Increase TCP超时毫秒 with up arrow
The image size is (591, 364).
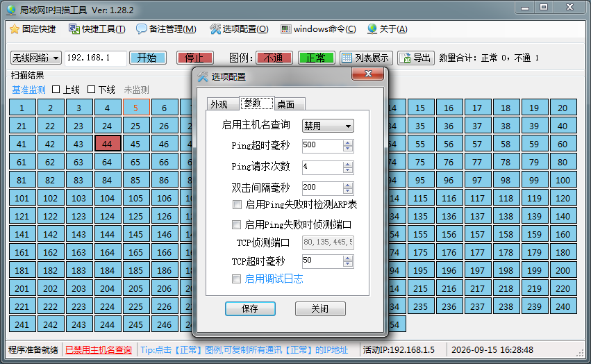coord(348,258)
